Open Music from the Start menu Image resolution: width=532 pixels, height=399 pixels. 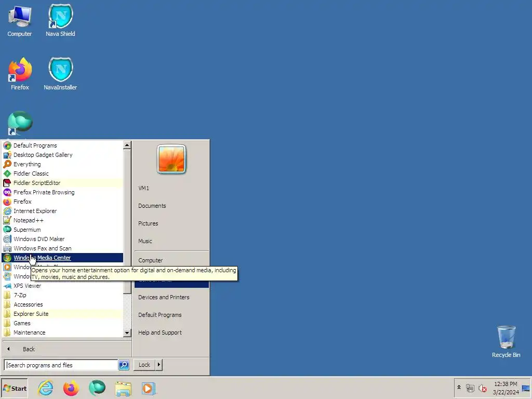171,241
